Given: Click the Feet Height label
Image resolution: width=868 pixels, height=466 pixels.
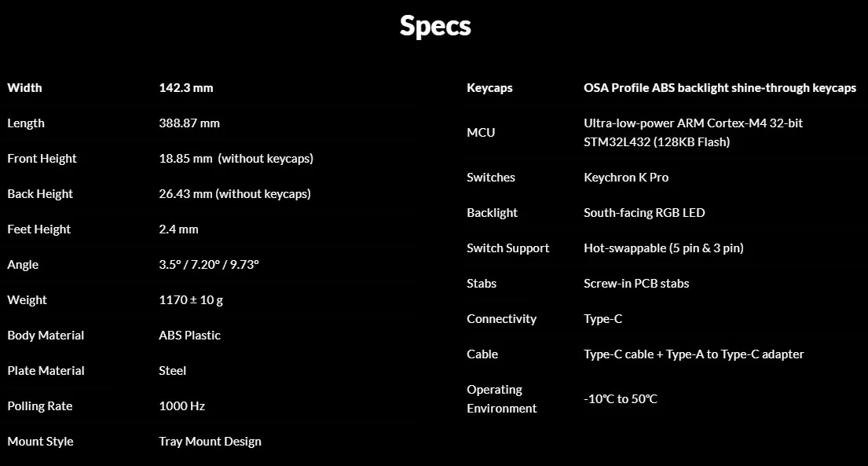Looking at the screenshot, I should coord(38,229).
